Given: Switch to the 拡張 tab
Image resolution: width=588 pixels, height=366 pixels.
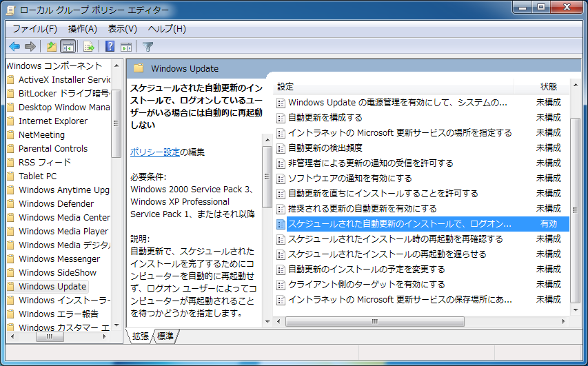Looking at the screenshot, I should click(x=141, y=336).
